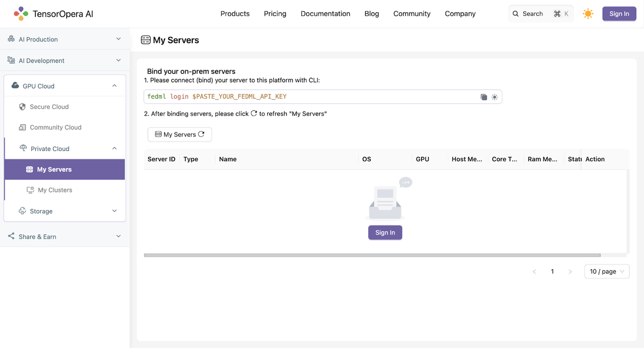Open the Community menu item
This screenshot has width=644, height=348.
point(412,14)
